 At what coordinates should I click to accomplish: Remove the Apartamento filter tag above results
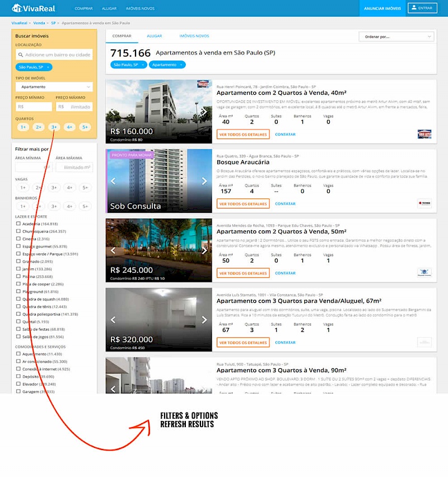[x=182, y=65]
